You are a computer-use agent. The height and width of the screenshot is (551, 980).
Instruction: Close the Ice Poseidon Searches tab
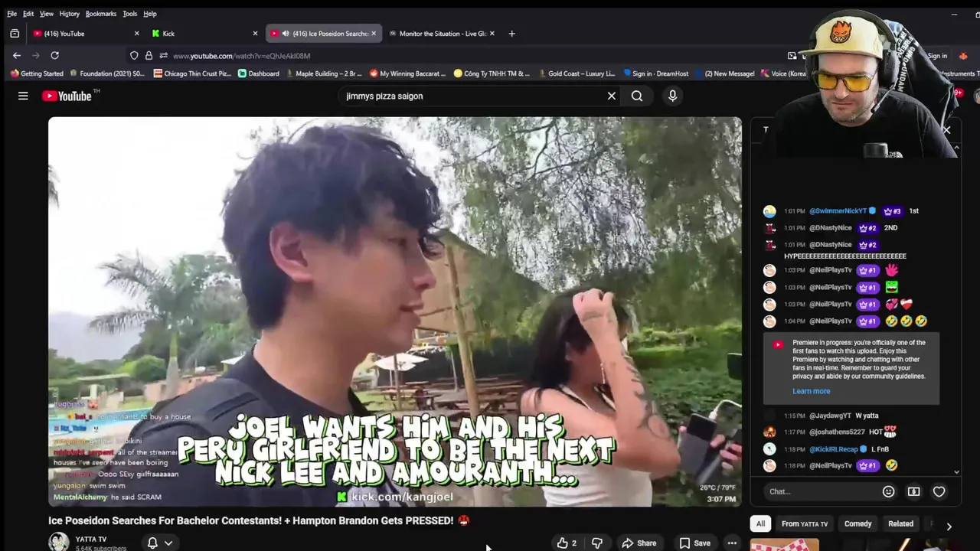pyautogui.click(x=374, y=34)
